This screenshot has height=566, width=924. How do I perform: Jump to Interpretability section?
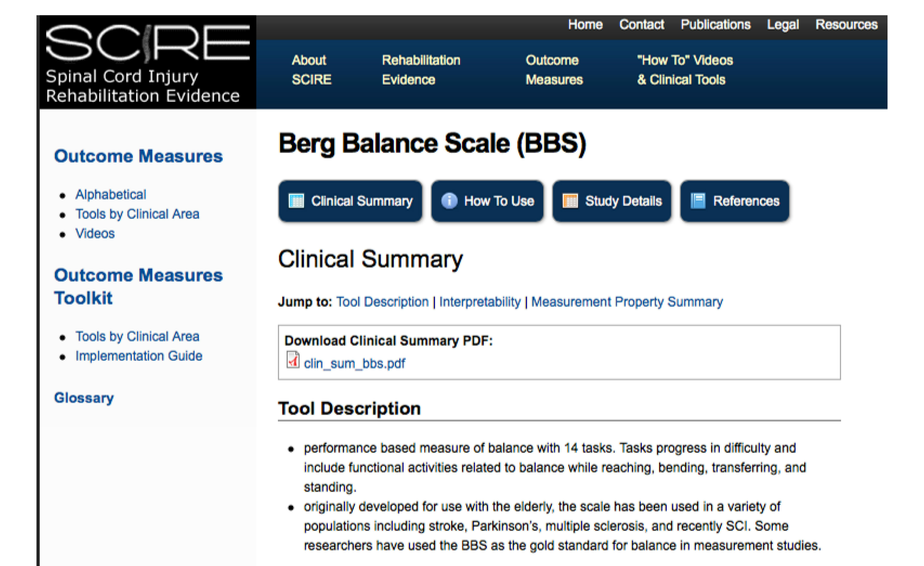point(480,302)
